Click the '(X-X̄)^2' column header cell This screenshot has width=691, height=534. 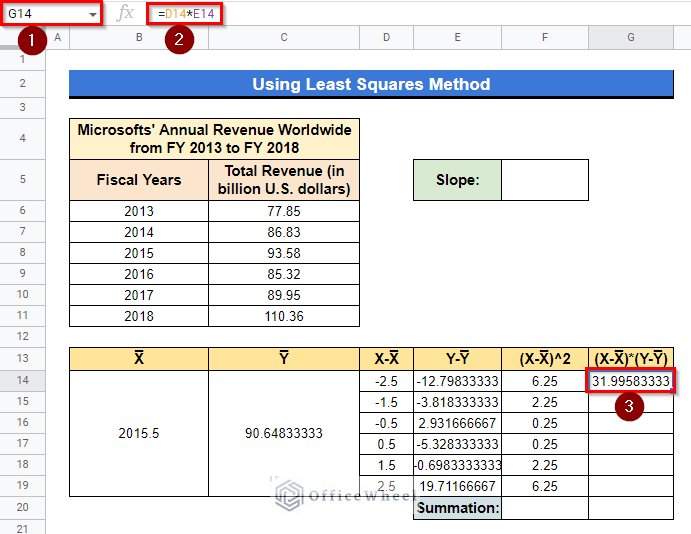pyautogui.click(x=545, y=359)
